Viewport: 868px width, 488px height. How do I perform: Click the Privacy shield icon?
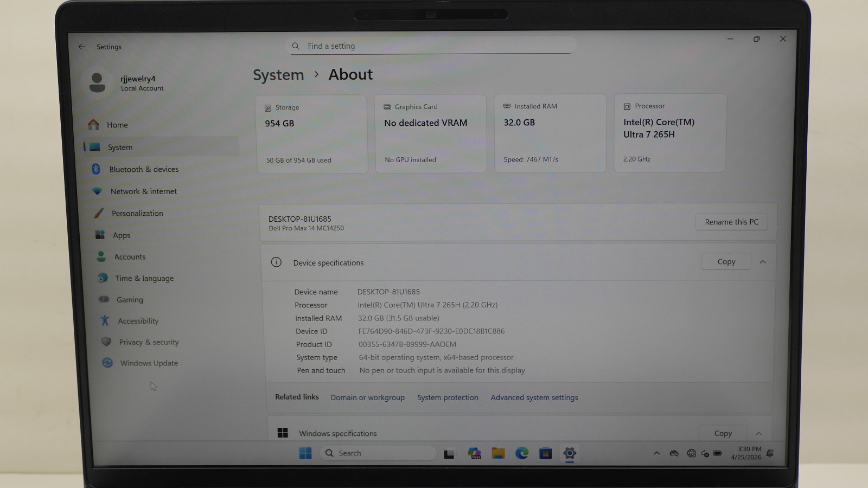(106, 342)
